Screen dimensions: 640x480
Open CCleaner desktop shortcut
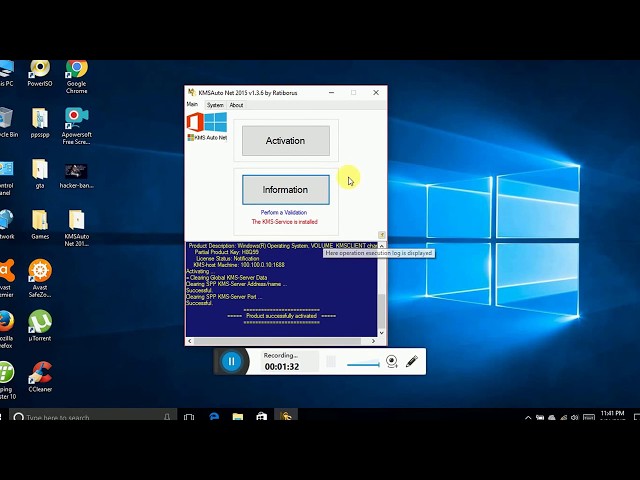pos(40,377)
